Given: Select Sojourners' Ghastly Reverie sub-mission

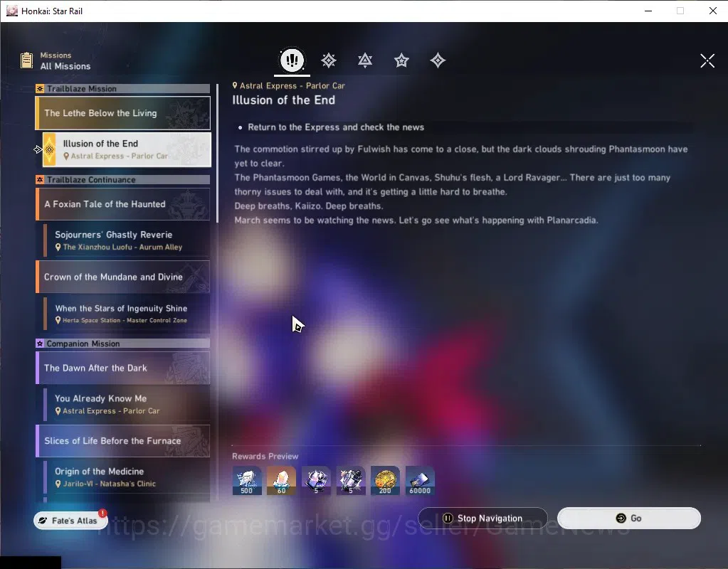Looking at the screenshot, I should coord(126,240).
